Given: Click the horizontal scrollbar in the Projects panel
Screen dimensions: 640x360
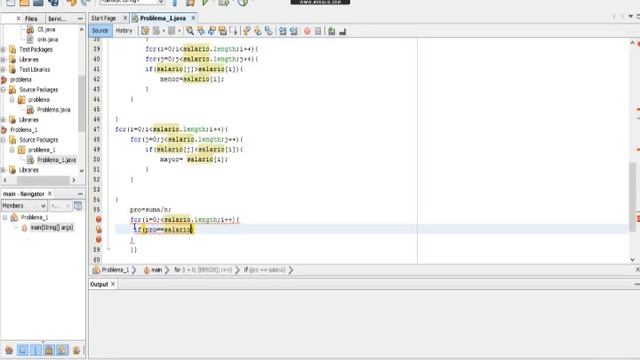Looking at the screenshot, I should click(x=43, y=180).
